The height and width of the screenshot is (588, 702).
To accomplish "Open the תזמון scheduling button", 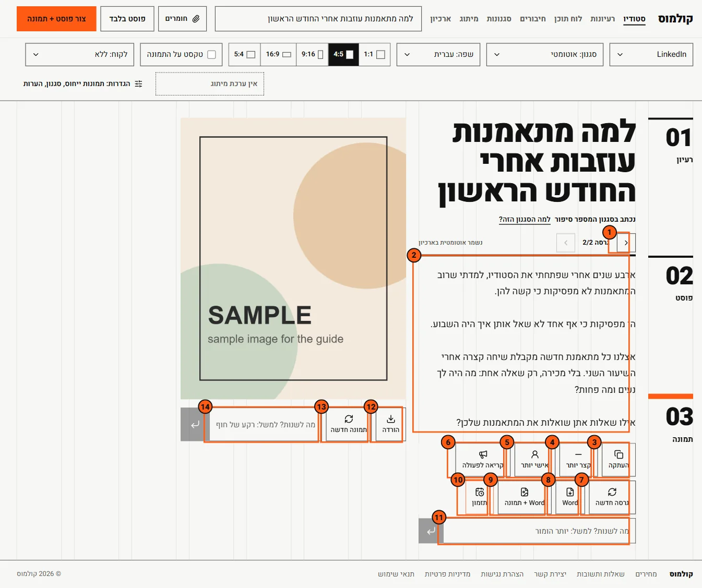I will tap(479, 497).
